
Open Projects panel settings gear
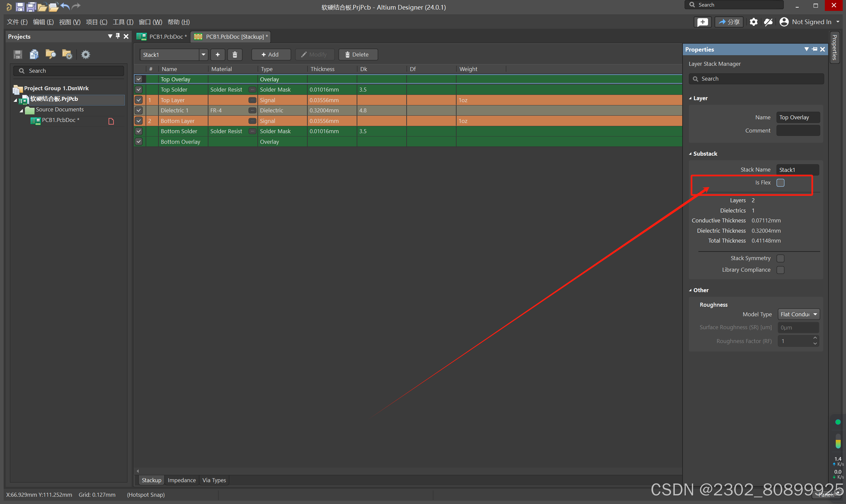click(x=86, y=54)
